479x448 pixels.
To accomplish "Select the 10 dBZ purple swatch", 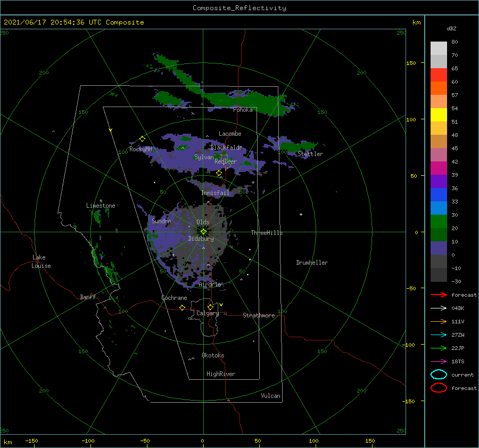I will pos(439,248).
